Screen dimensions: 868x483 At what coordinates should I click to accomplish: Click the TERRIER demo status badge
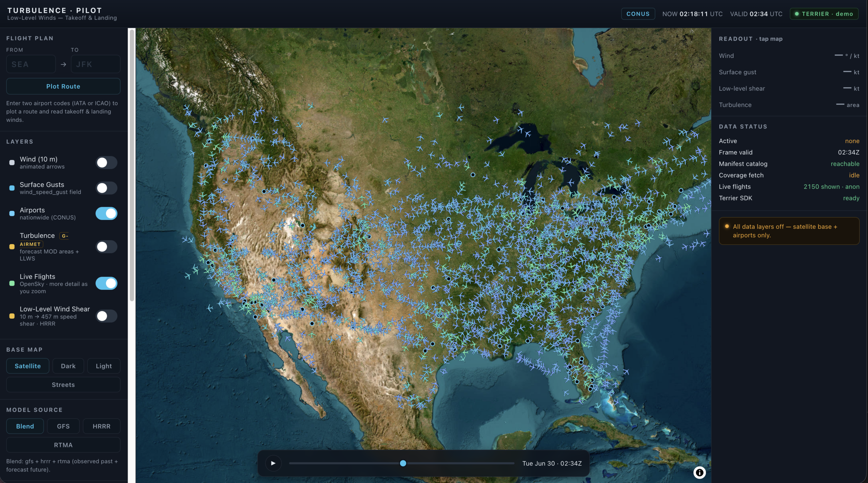coord(824,14)
